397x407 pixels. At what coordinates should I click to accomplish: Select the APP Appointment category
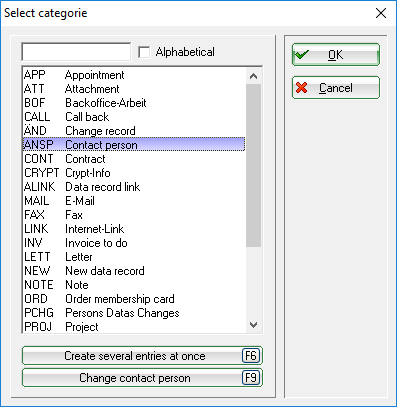134,75
